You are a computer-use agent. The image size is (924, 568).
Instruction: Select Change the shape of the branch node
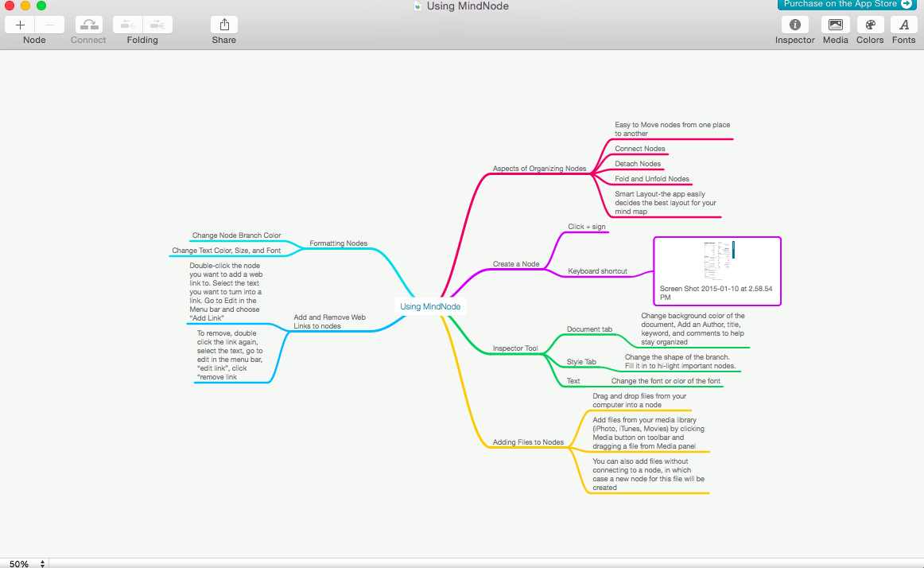(680, 361)
